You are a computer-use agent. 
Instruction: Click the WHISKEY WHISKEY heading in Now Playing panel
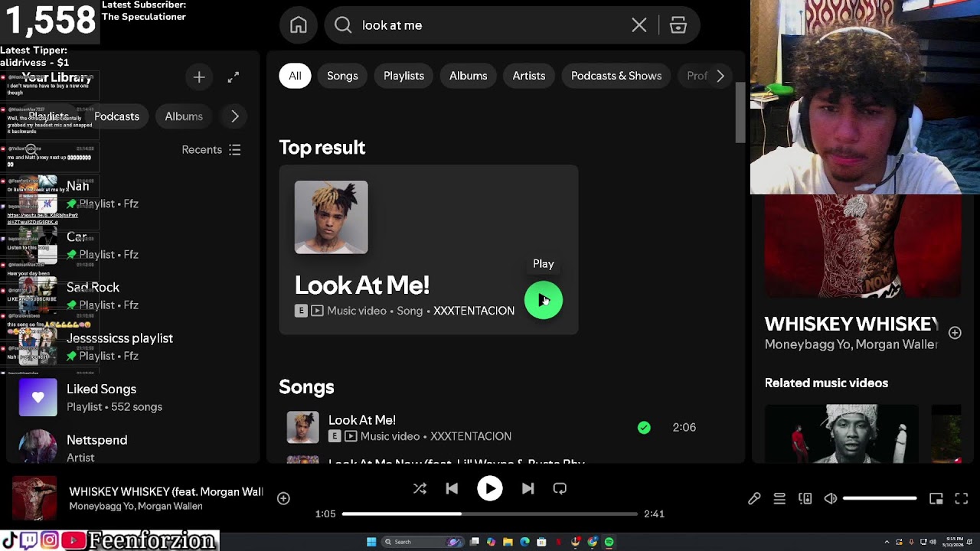pyautogui.click(x=851, y=324)
